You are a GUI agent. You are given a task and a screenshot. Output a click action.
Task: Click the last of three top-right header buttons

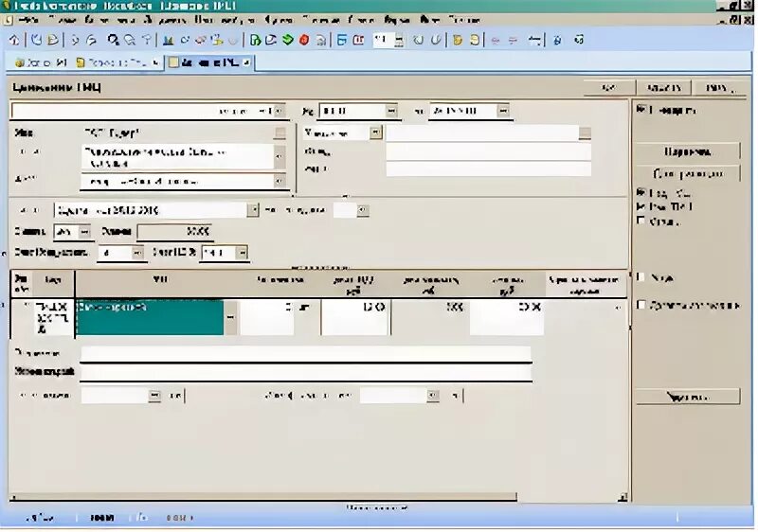click(718, 88)
